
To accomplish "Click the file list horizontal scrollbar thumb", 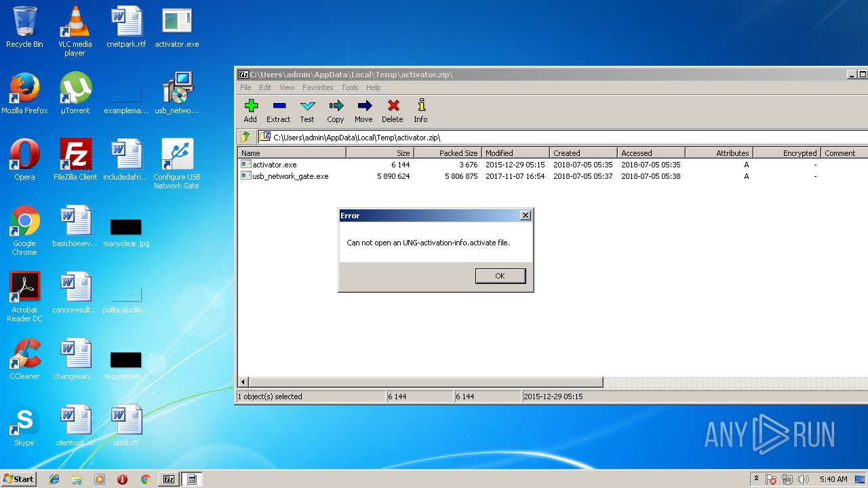I will tap(426, 382).
